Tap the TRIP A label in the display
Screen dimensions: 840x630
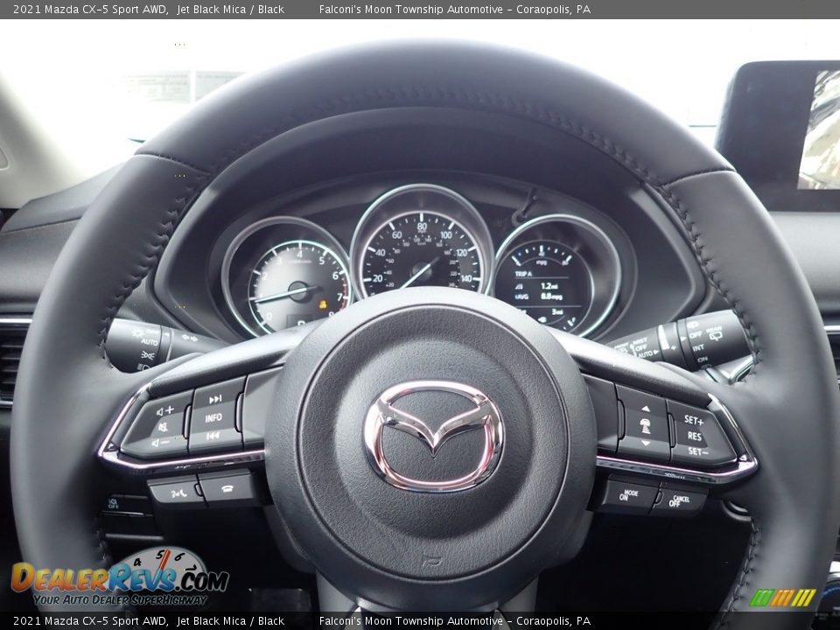point(523,274)
